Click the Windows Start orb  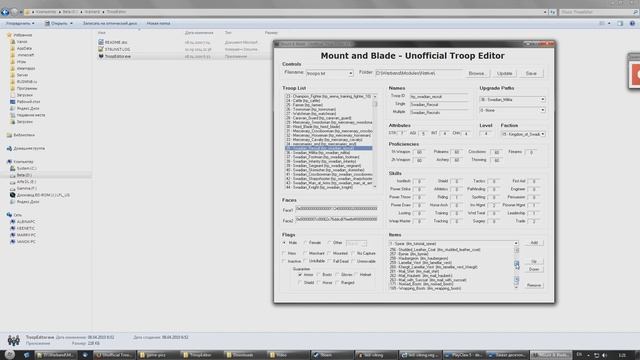click(x=9, y=355)
